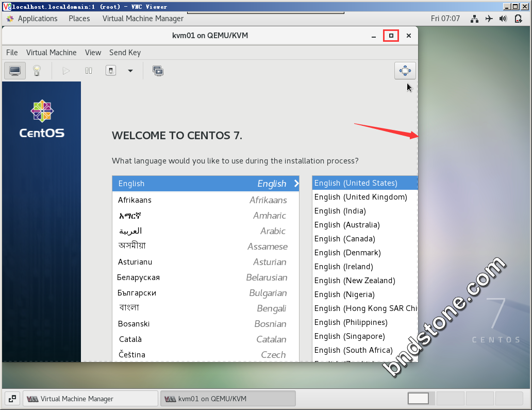Select Català language row
This screenshot has height=410, width=532.
pyautogui.click(x=206, y=339)
